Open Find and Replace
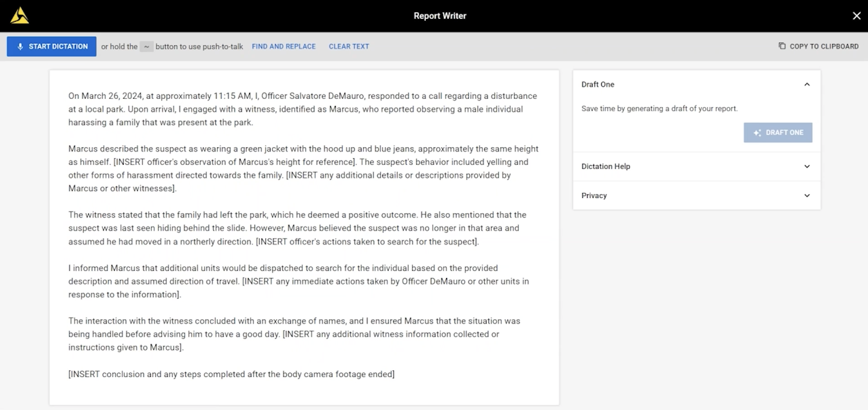Image resolution: width=868 pixels, height=410 pixels. tap(284, 46)
